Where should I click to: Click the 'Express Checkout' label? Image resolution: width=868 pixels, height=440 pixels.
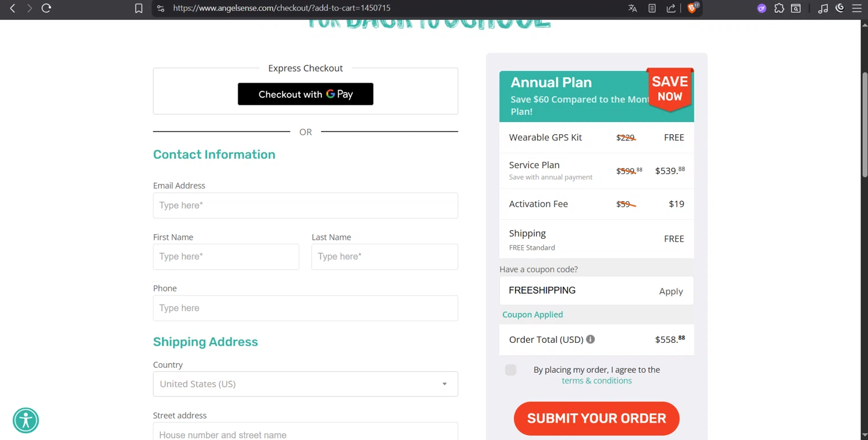(306, 68)
